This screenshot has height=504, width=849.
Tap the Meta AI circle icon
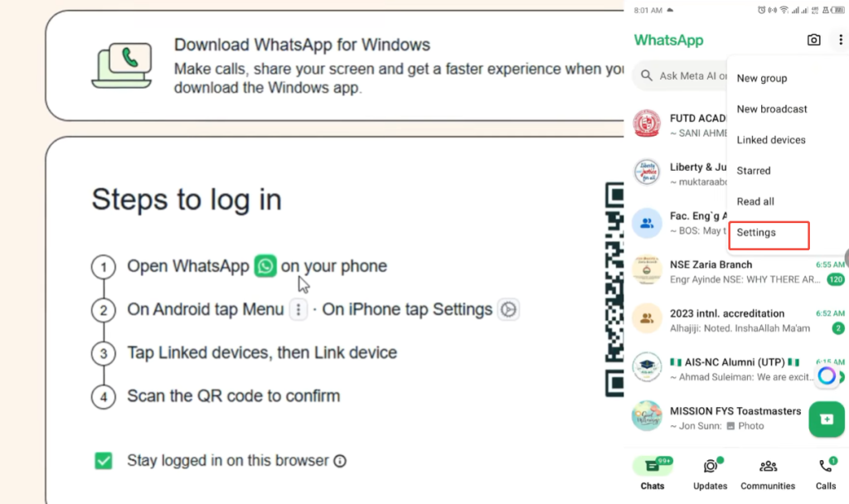click(827, 376)
